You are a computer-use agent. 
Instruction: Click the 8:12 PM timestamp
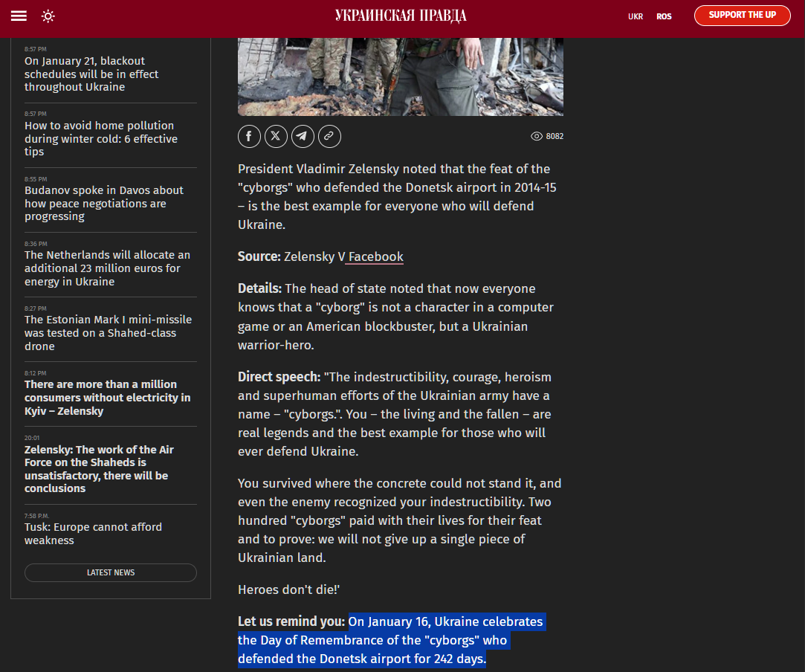pyautogui.click(x=35, y=373)
